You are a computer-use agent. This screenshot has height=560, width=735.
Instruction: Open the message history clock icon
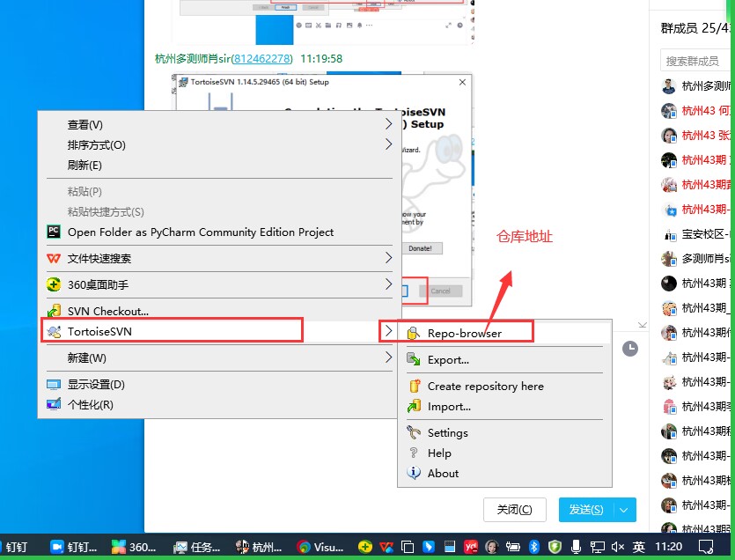(630, 349)
